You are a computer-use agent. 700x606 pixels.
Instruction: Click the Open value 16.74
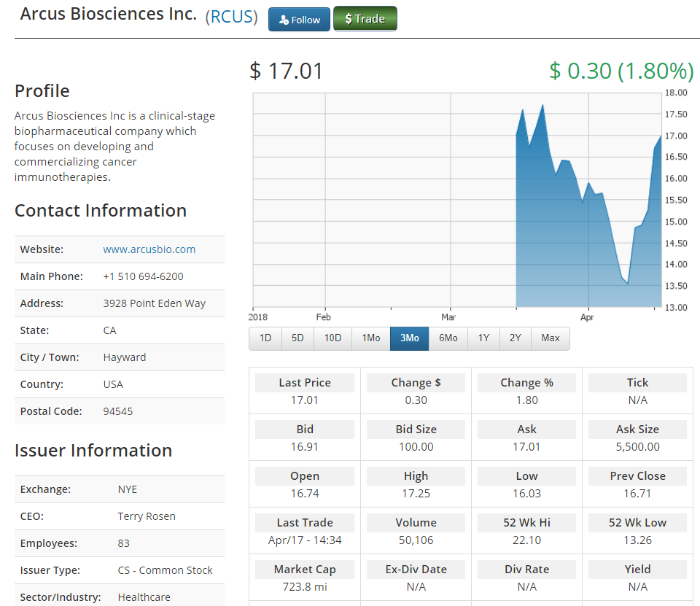(305, 494)
